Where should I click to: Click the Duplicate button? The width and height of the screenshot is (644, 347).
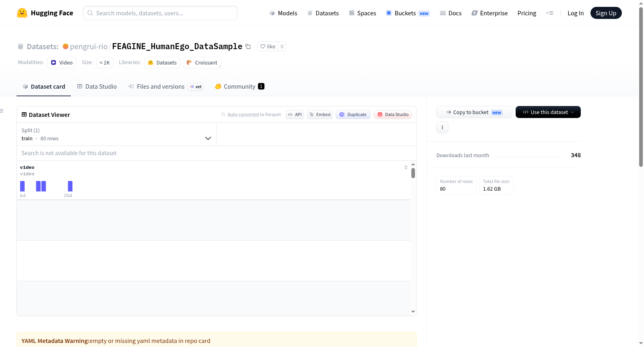[353, 114]
